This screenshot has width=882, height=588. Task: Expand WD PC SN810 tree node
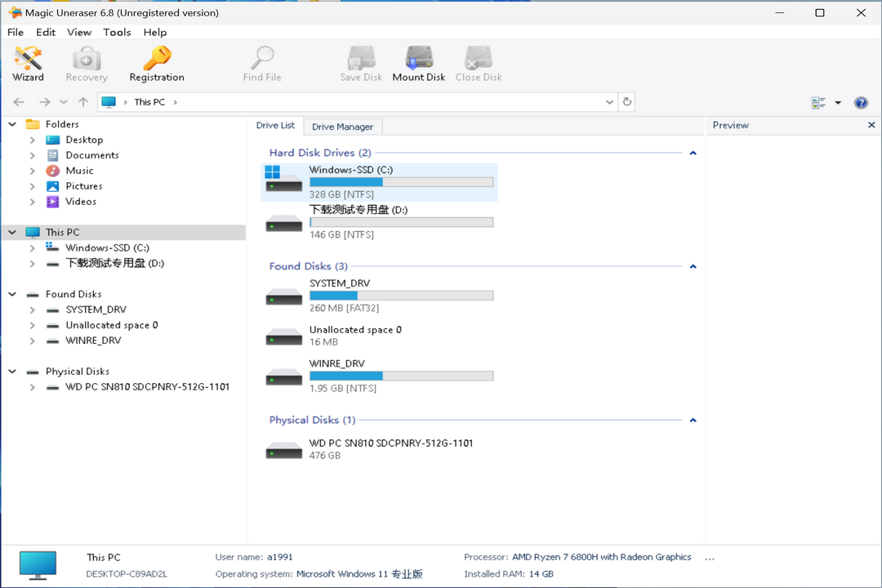32,387
